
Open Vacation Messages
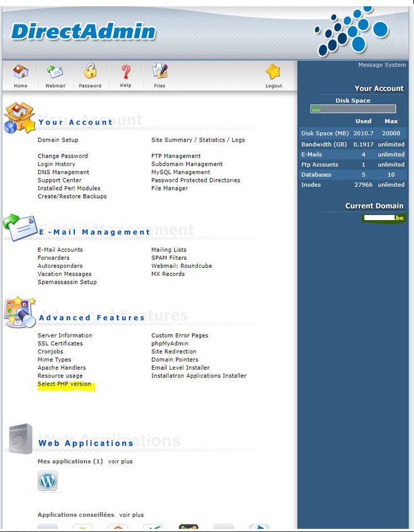click(x=65, y=274)
